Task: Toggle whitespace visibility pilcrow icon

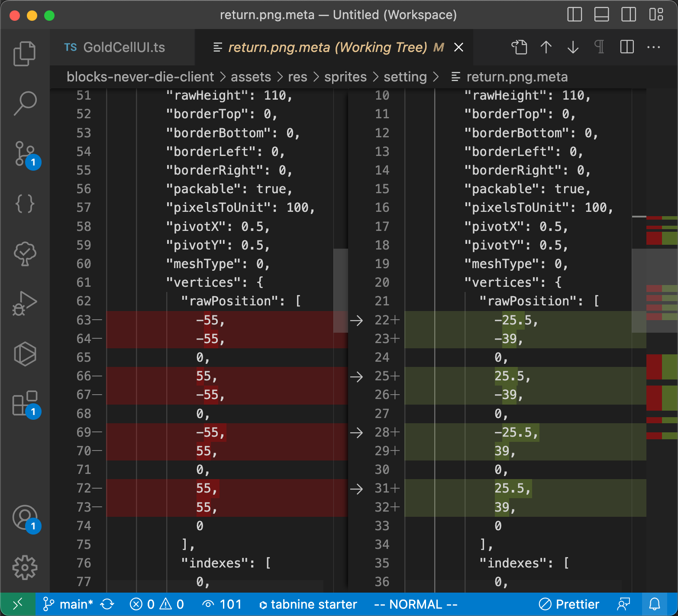Action: pos(600,47)
